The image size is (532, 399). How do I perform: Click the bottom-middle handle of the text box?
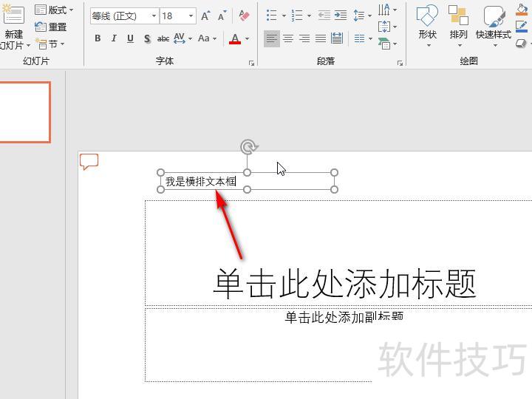(x=248, y=189)
